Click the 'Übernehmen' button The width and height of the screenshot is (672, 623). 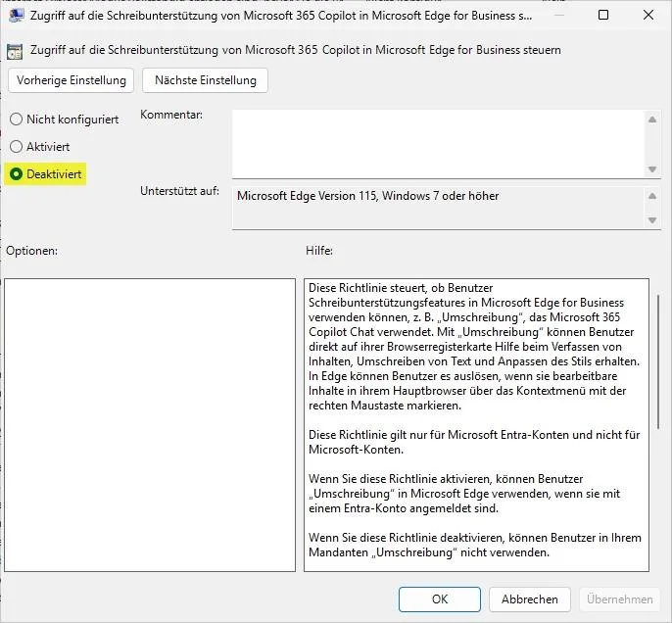pos(619,599)
